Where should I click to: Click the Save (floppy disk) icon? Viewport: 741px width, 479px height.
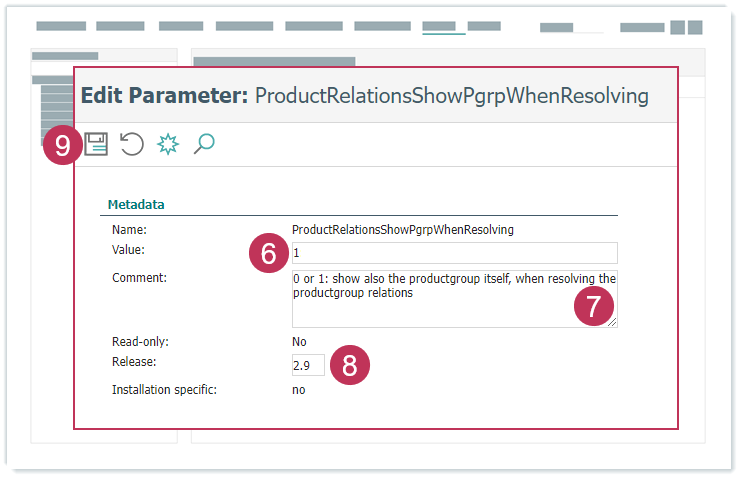click(x=96, y=145)
